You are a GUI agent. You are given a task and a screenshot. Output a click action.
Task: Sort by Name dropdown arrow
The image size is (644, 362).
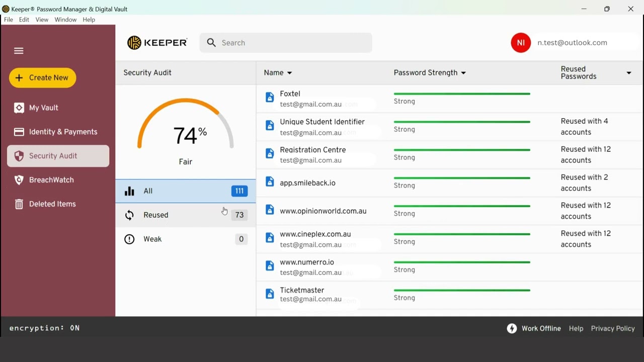coord(289,73)
